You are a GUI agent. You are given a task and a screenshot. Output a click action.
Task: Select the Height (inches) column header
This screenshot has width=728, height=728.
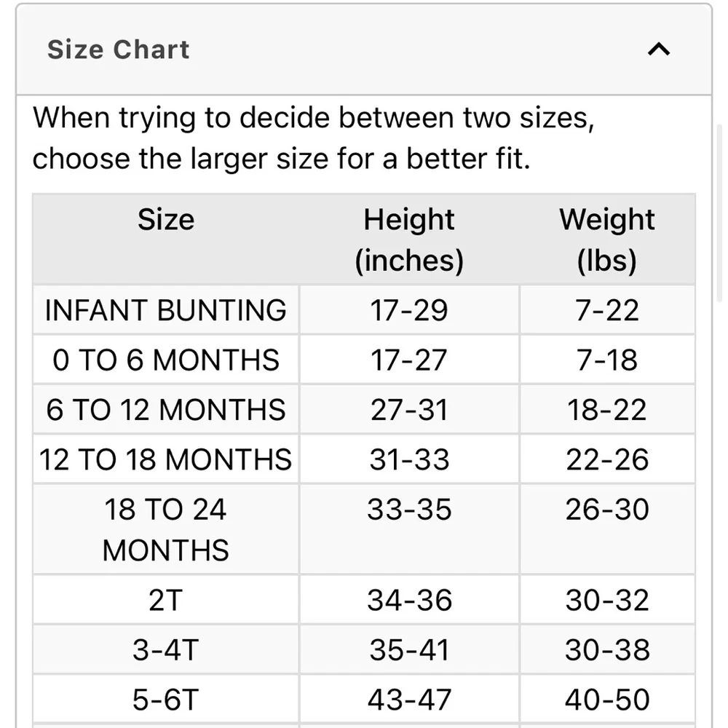click(x=409, y=239)
